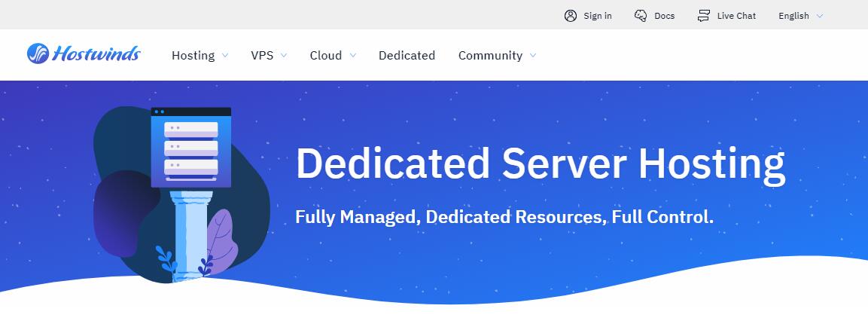Click the Fully Managed, Dedicated Resources subtitle
This screenshot has width=868, height=333.
[504, 217]
